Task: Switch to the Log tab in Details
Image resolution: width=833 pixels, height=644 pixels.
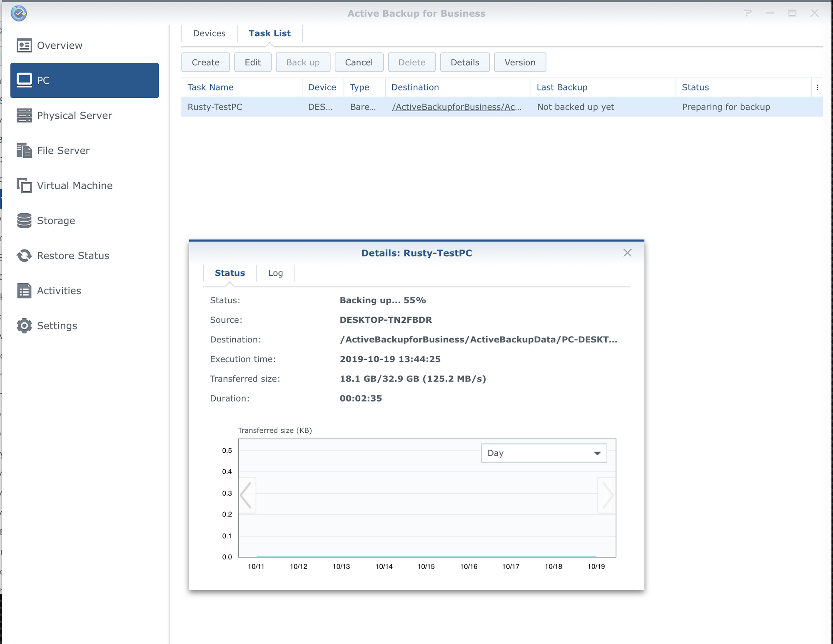Action: tap(275, 273)
